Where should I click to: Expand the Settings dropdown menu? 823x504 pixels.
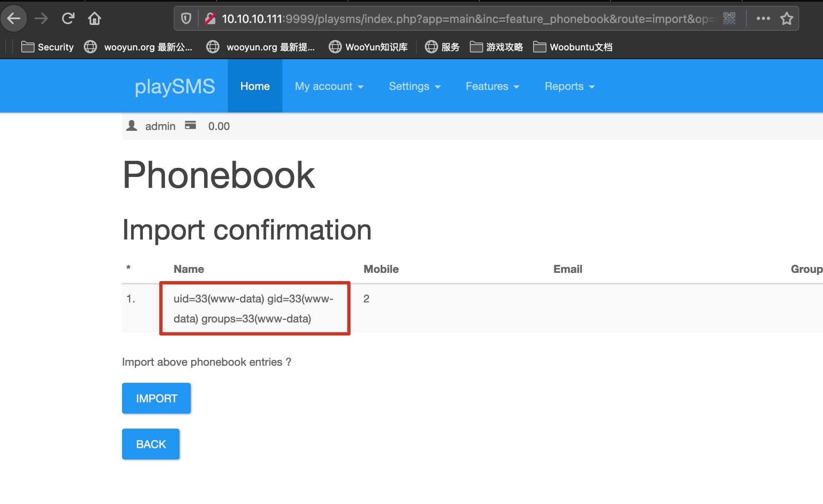414,86
